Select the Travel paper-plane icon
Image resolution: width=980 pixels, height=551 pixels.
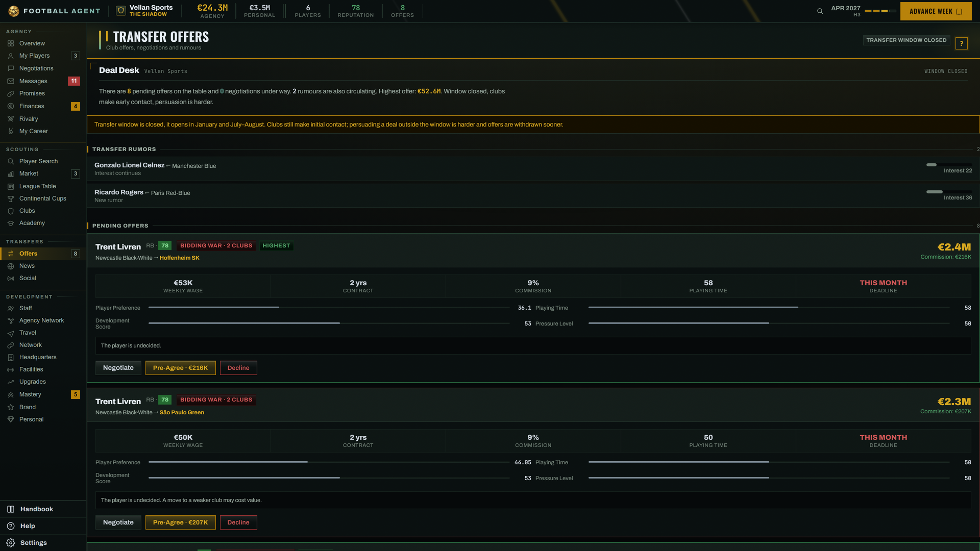[x=11, y=333]
